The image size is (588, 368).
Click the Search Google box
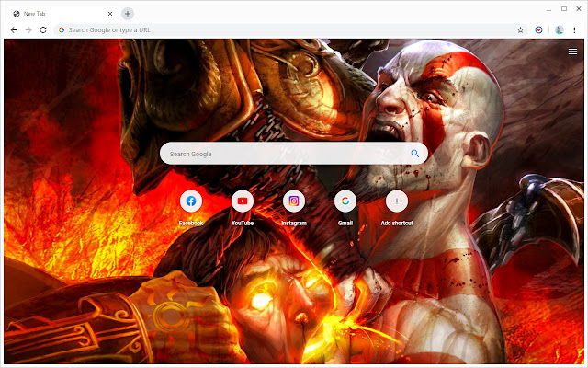point(294,154)
